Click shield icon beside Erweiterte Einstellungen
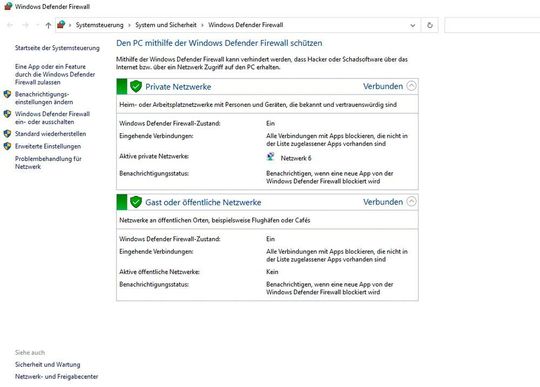This screenshot has width=540, height=387. 7,146
